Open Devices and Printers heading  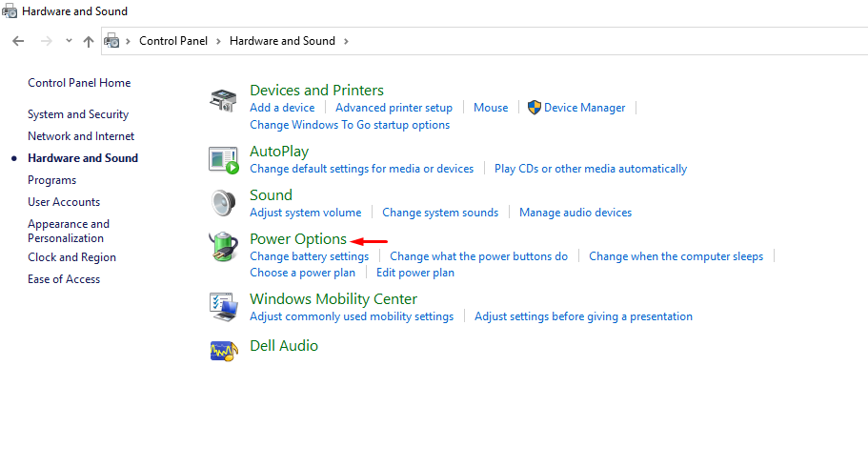coord(316,91)
